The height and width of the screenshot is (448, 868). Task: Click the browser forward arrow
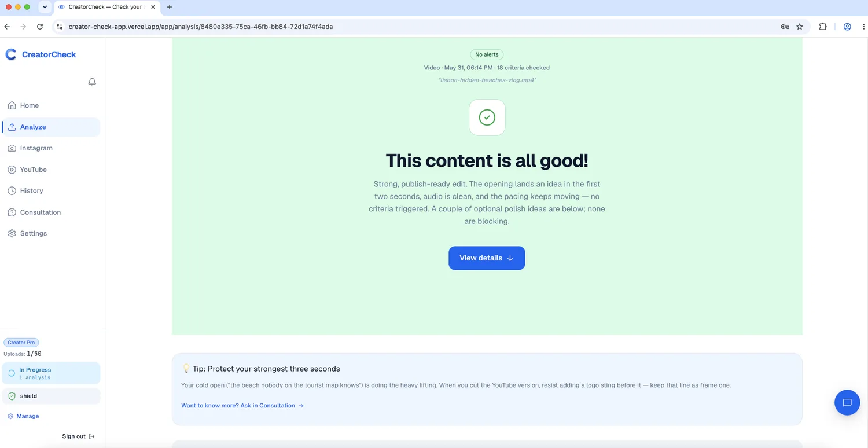pyautogui.click(x=23, y=27)
